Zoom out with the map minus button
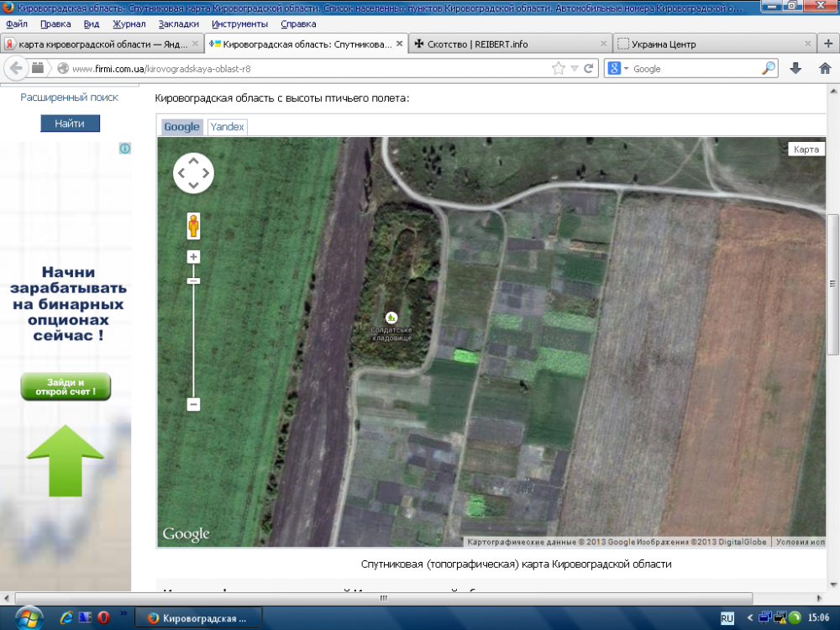 click(193, 405)
